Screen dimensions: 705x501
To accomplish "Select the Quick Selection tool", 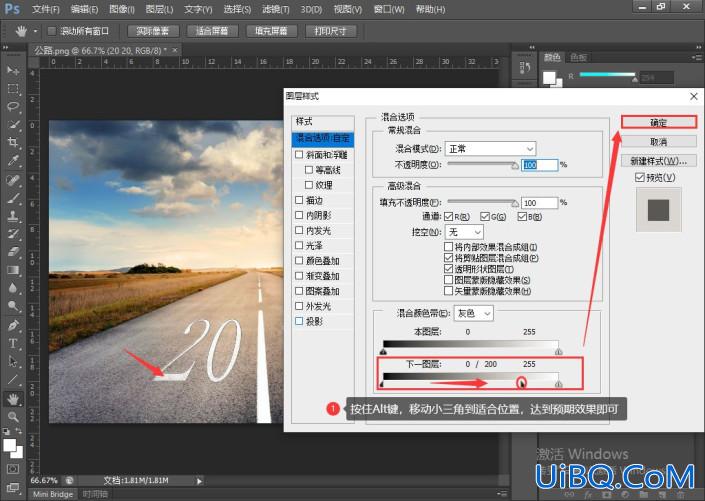I will point(13,125).
